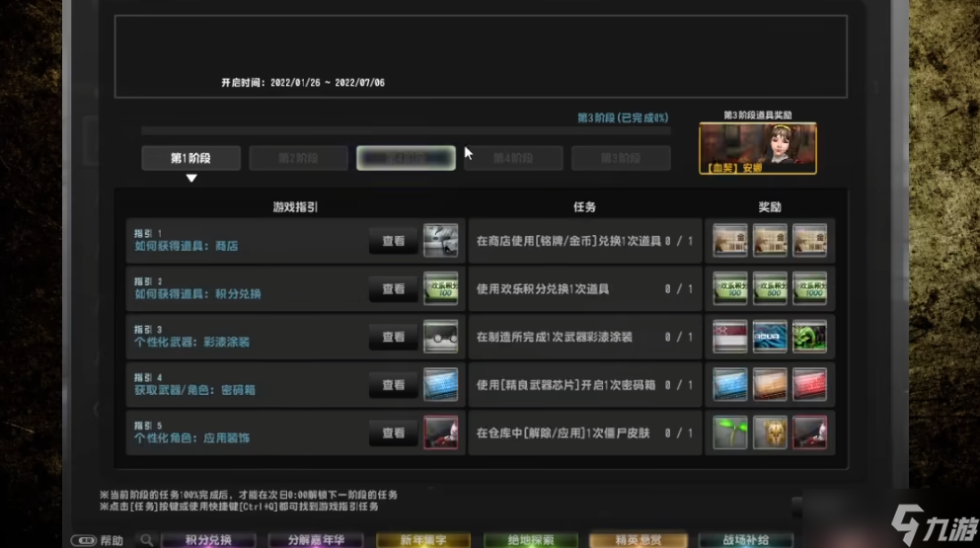Screen dimensions: 980x548
Task: Click the stage completion progress bar
Action: click(x=407, y=130)
